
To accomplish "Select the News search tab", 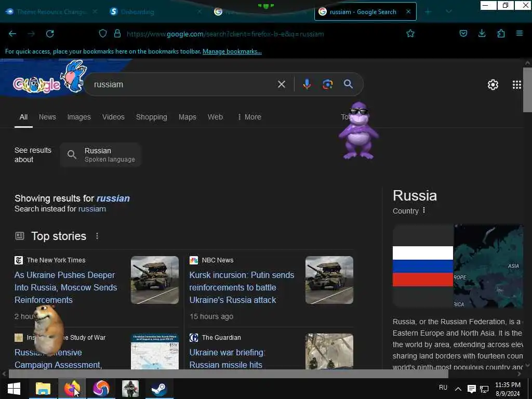I will 47,117.
